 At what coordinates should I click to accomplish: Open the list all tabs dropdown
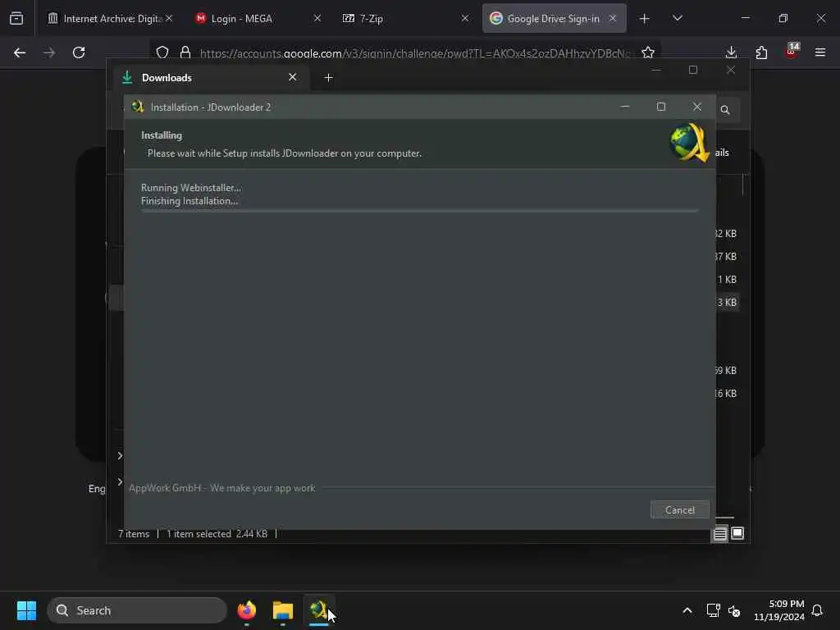click(x=677, y=18)
